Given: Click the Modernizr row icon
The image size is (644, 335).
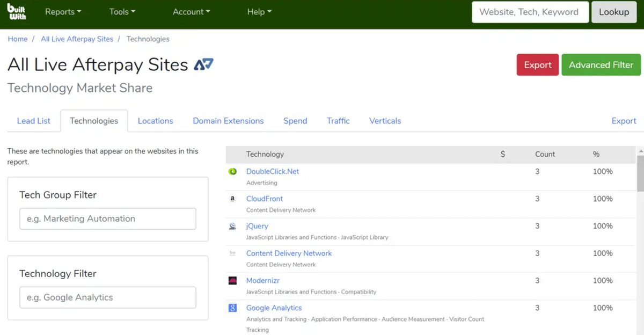Looking at the screenshot, I should click(232, 281).
